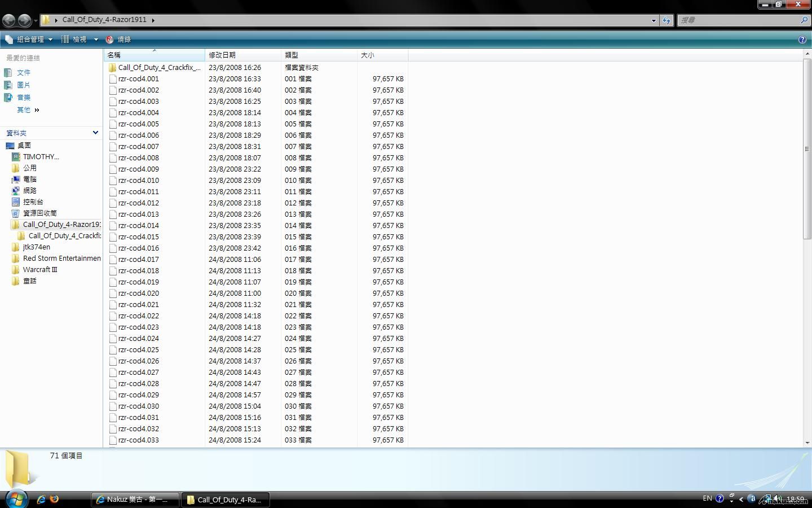
Task: Switch to the Nakuz 樂古 taskbar window
Action: pos(135,500)
